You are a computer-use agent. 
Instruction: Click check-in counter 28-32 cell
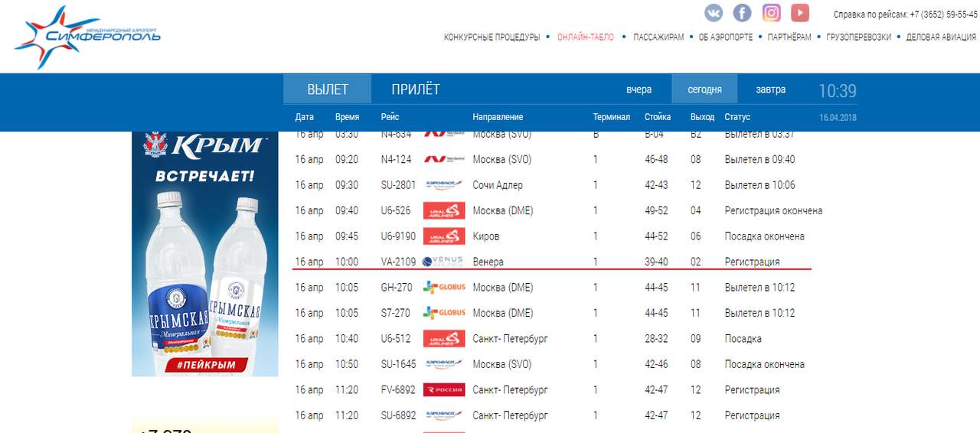click(656, 339)
